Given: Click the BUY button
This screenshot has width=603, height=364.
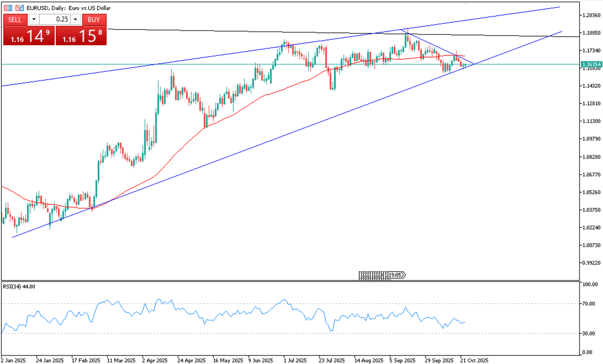Looking at the screenshot, I should [x=94, y=20].
